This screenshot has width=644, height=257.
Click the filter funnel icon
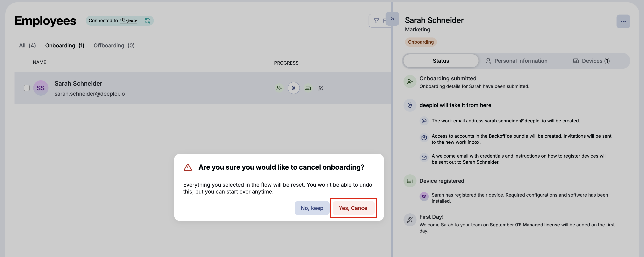point(376,21)
